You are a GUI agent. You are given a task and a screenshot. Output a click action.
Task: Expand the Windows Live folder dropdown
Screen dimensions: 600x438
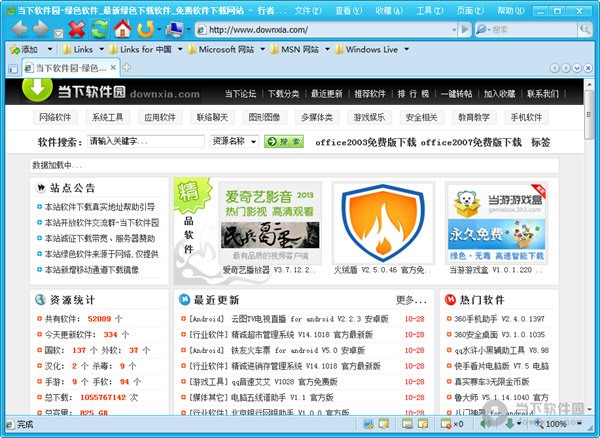pos(407,49)
